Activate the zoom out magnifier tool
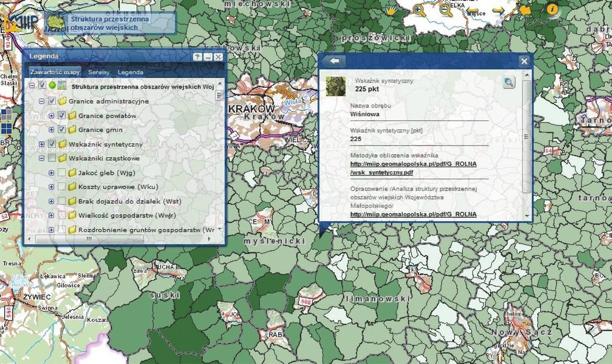 [x=445, y=10]
